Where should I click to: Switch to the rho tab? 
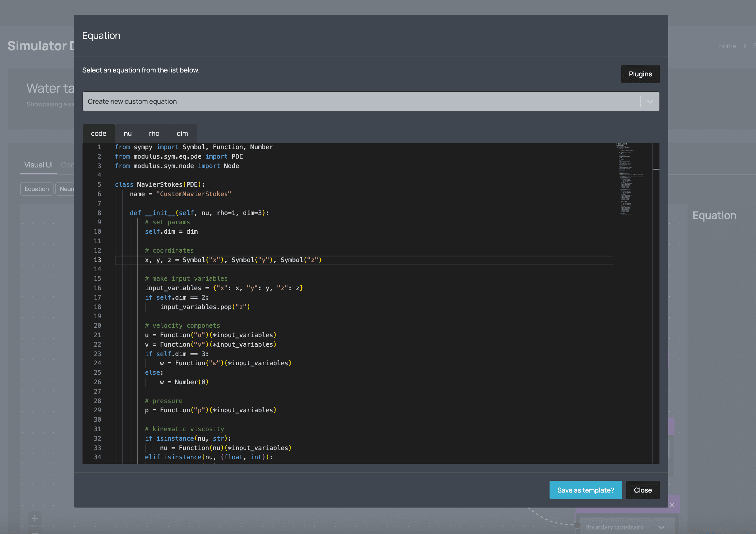[154, 133]
